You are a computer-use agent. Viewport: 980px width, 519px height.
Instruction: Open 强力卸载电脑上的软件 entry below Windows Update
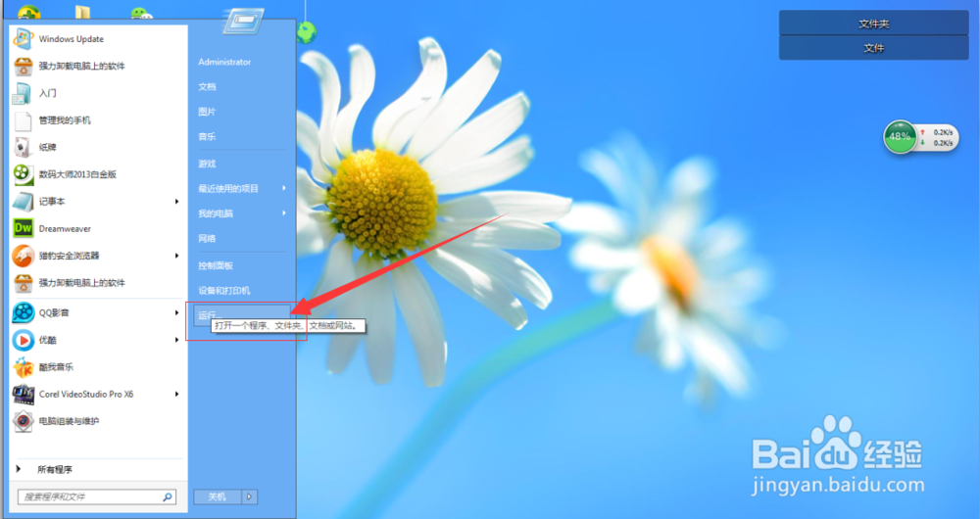click(82, 66)
